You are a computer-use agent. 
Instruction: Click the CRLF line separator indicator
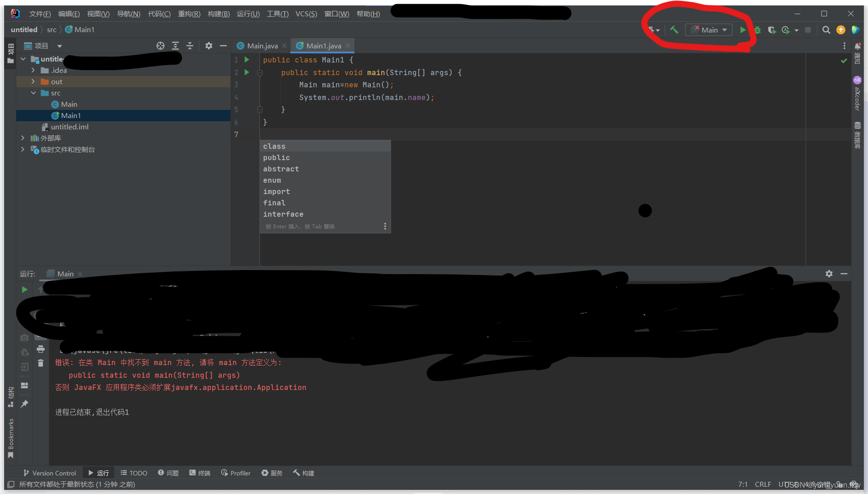763,484
